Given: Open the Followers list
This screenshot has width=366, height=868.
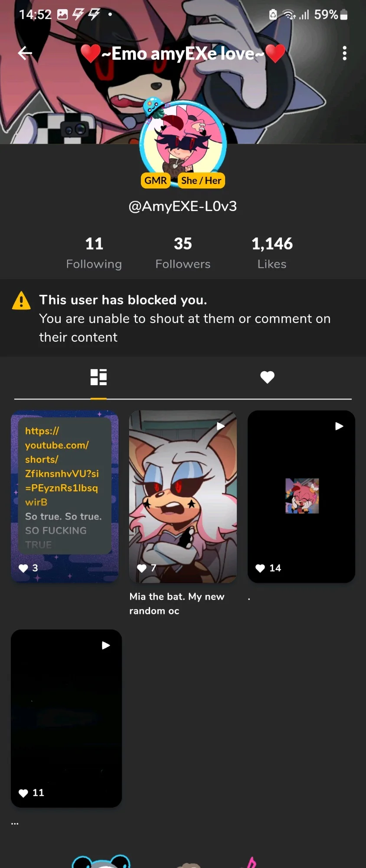Looking at the screenshot, I should pyautogui.click(x=183, y=252).
